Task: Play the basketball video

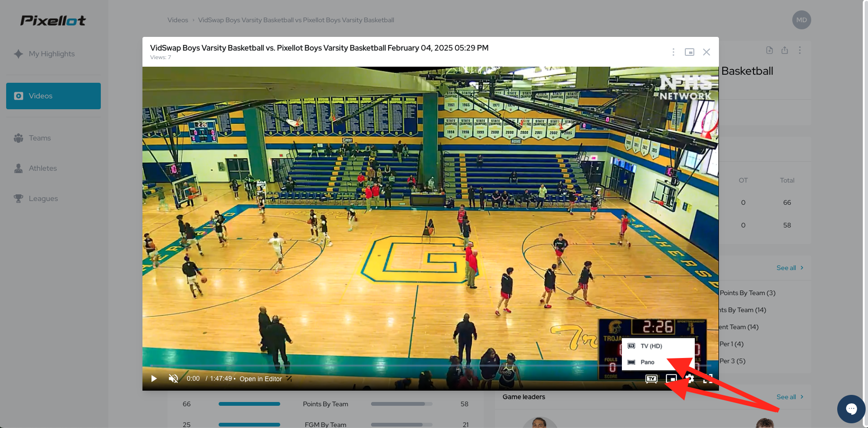Action: click(x=154, y=378)
